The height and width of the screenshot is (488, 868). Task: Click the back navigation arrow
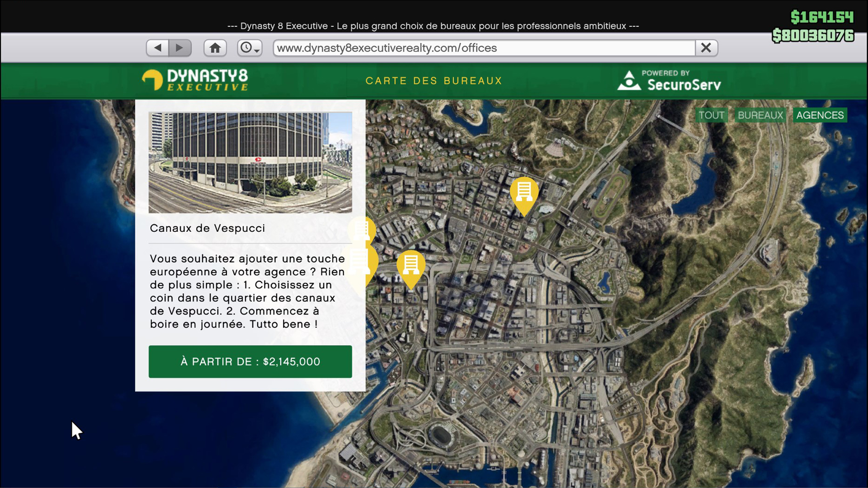point(157,47)
